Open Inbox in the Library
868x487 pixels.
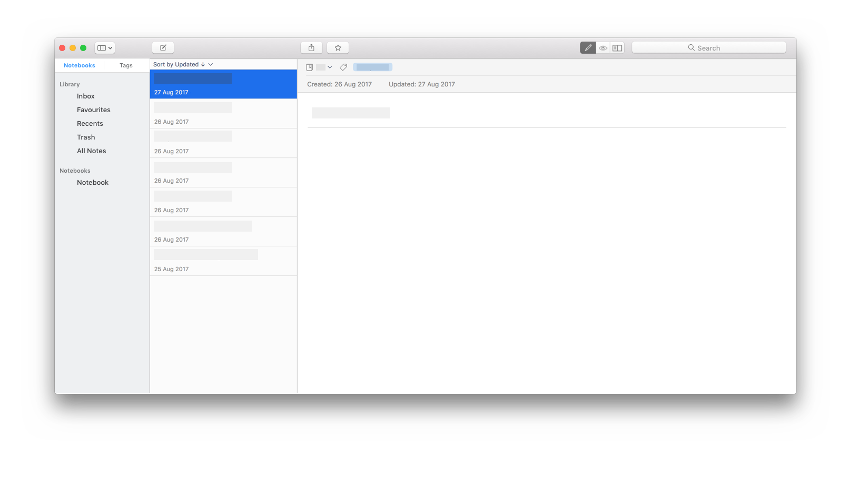pyautogui.click(x=86, y=96)
